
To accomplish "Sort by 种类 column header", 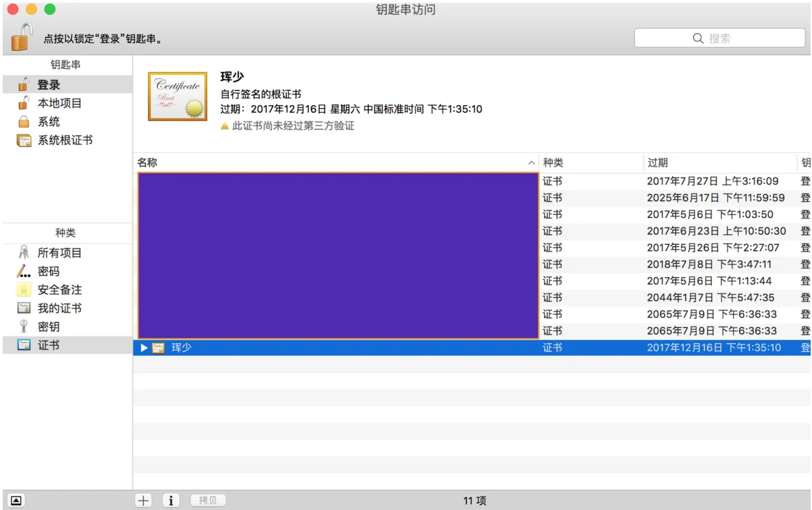I will point(591,163).
